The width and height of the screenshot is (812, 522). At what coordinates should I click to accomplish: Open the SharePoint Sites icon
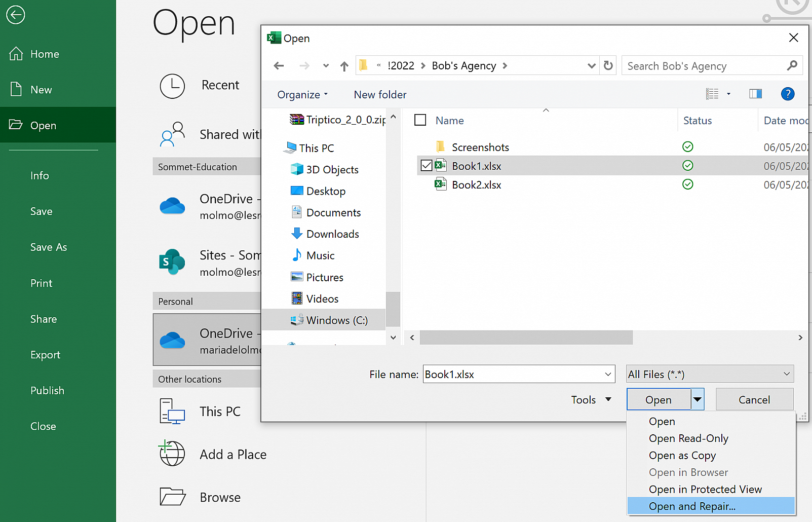(172, 262)
